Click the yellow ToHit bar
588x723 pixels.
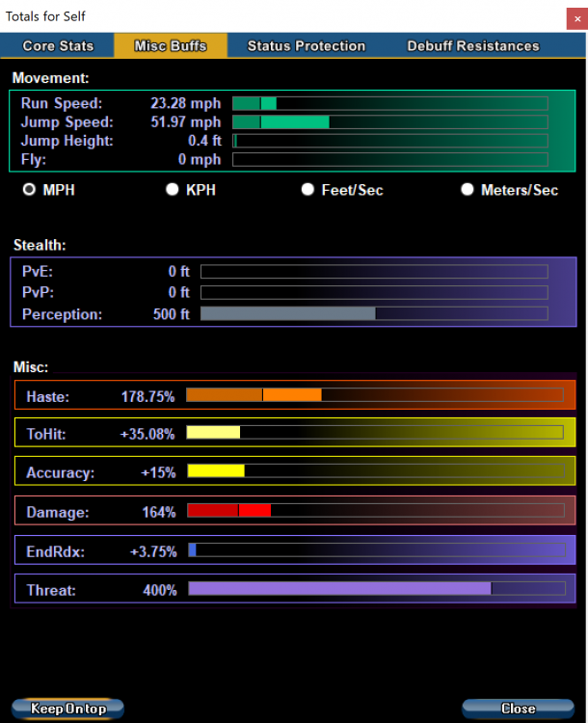(x=374, y=433)
